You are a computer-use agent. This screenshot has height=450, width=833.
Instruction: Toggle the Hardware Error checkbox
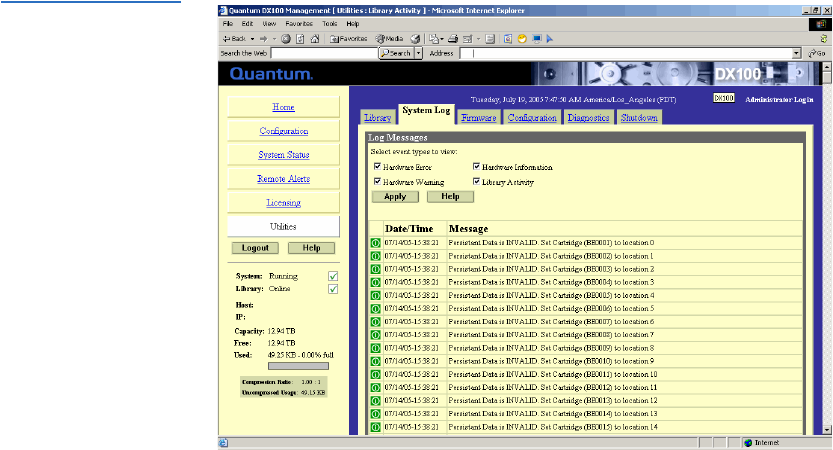coord(377,166)
